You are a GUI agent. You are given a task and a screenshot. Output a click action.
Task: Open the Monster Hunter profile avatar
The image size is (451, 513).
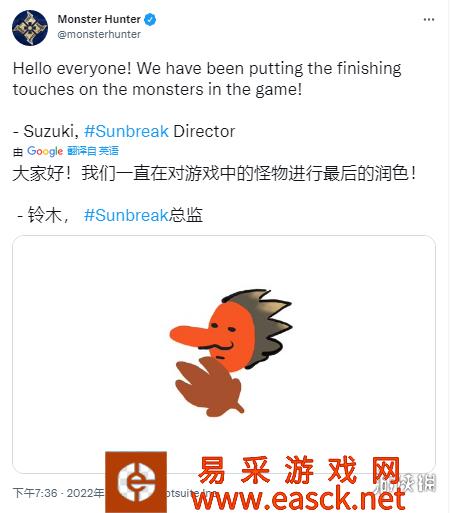30,28
